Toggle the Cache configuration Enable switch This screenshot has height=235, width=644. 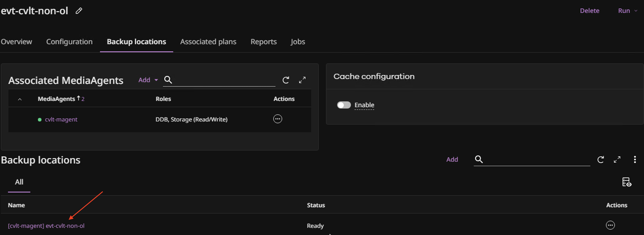point(344,105)
